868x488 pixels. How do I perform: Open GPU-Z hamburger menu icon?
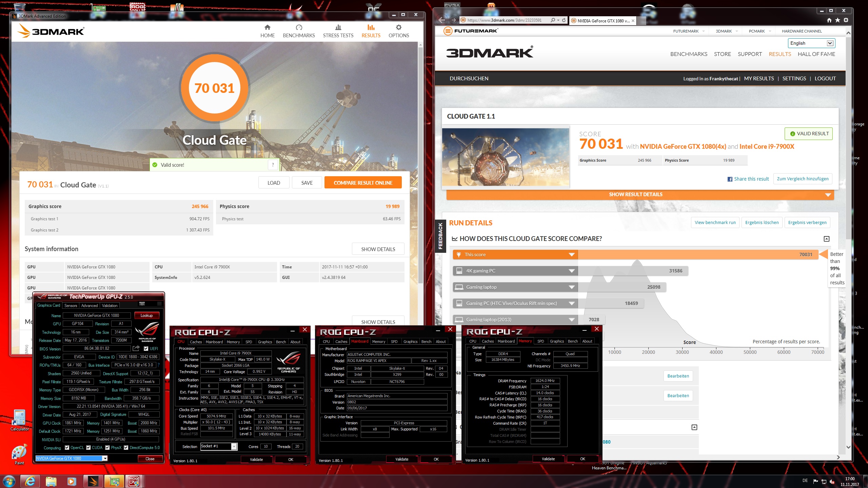(159, 304)
